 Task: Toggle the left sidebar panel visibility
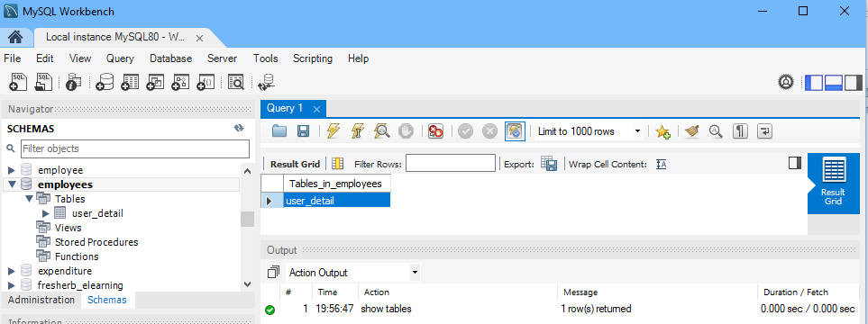(x=814, y=82)
